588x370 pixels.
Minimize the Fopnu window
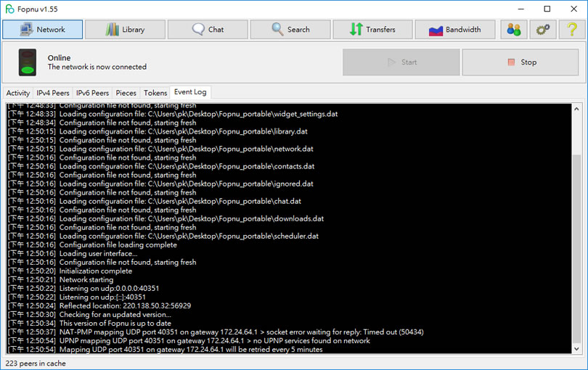click(521, 9)
